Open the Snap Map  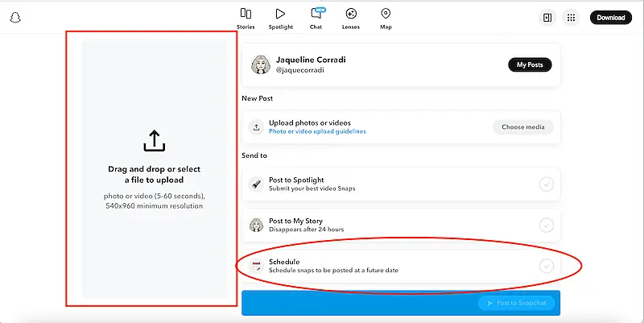pyautogui.click(x=386, y=18)
